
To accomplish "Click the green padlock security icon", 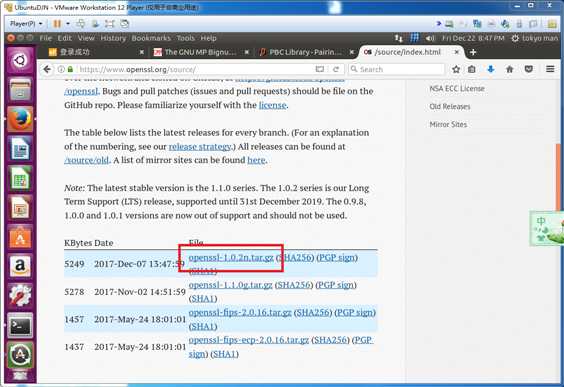I will pos(70,69).
